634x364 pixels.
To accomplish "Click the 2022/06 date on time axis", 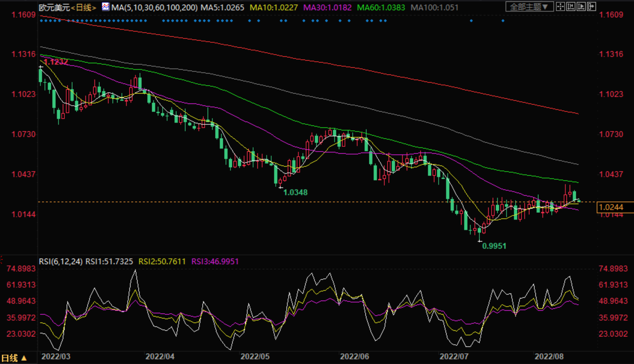I will point(354,357).
